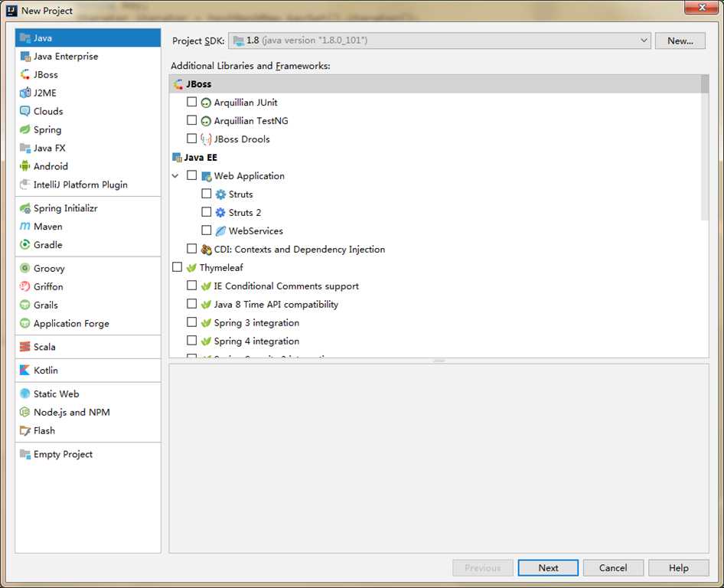Click the splitter handle below frameworks list
Image resolution: width=724 pixels, height=588 pixels.
click(439, 361)
